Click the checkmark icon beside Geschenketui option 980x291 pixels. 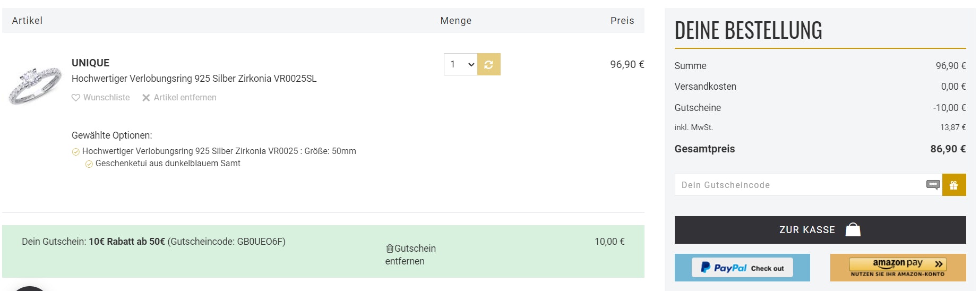[89, 164]
